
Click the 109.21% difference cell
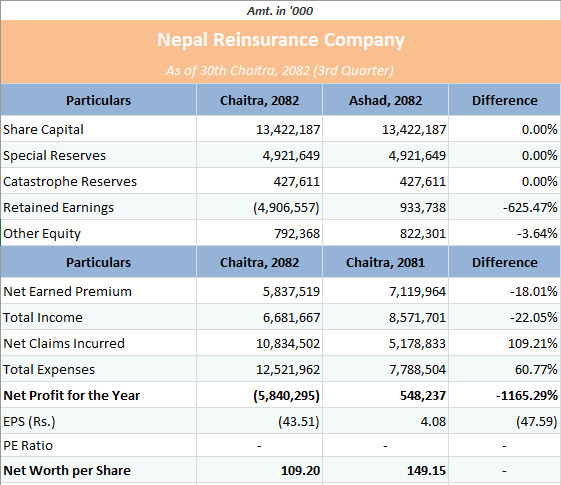click(533, 344)
